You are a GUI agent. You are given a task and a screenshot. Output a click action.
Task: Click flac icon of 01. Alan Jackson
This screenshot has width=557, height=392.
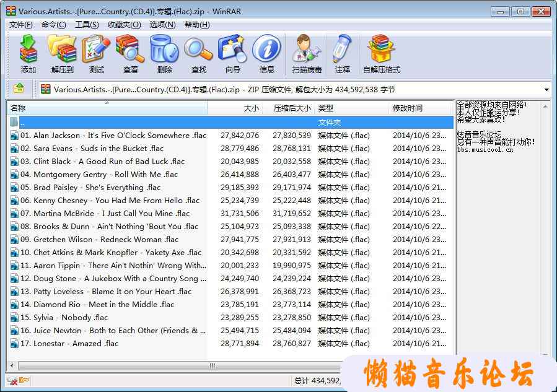click(x=14, y=135)
